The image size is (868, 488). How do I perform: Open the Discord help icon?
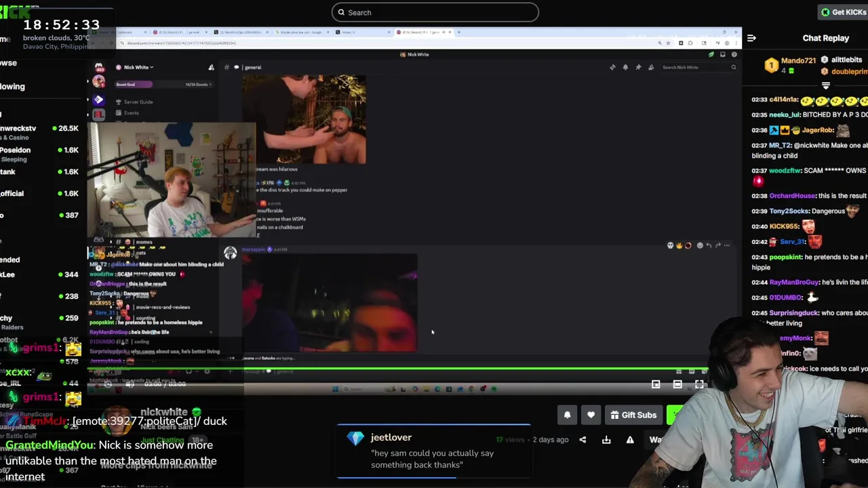coord(734,54)
